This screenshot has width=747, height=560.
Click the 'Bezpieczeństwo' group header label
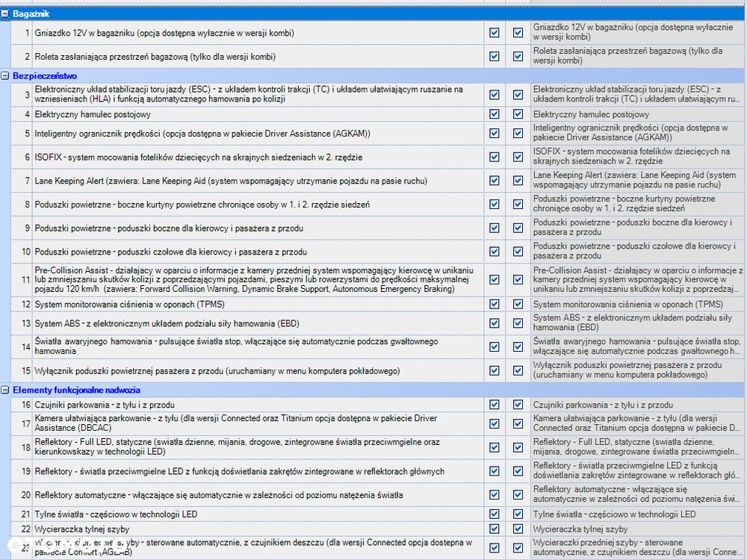[x=45, y=75]
